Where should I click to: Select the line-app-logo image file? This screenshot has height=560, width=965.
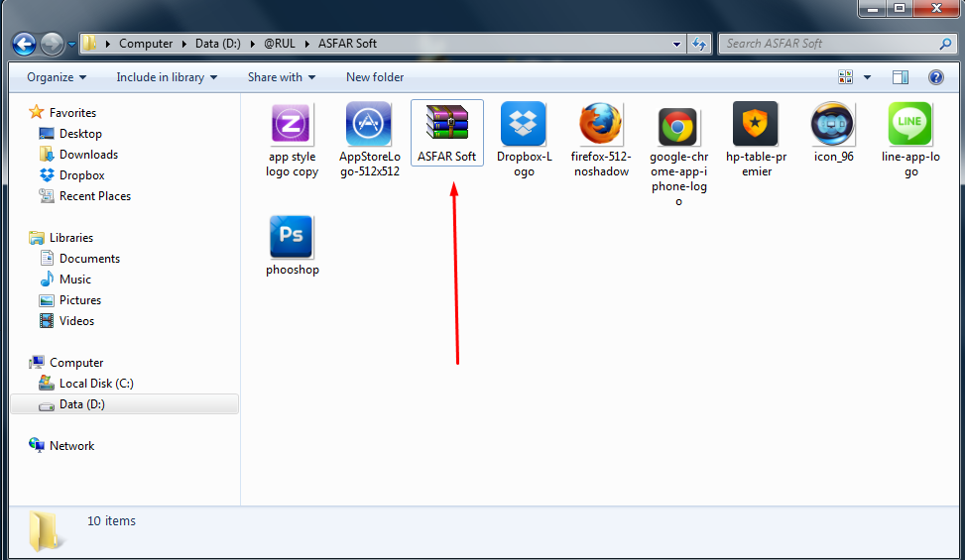(x=910, y=140)
